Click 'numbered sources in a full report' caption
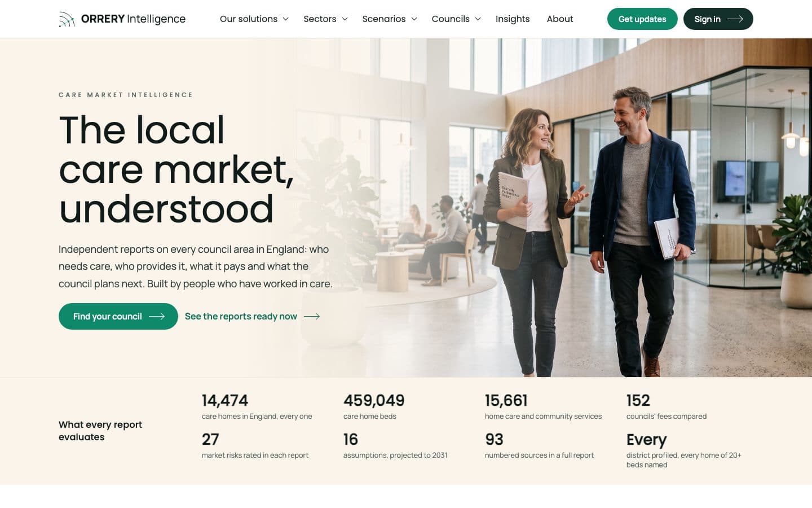This screenshot has height=508, width=812. (x=539, y=456)
